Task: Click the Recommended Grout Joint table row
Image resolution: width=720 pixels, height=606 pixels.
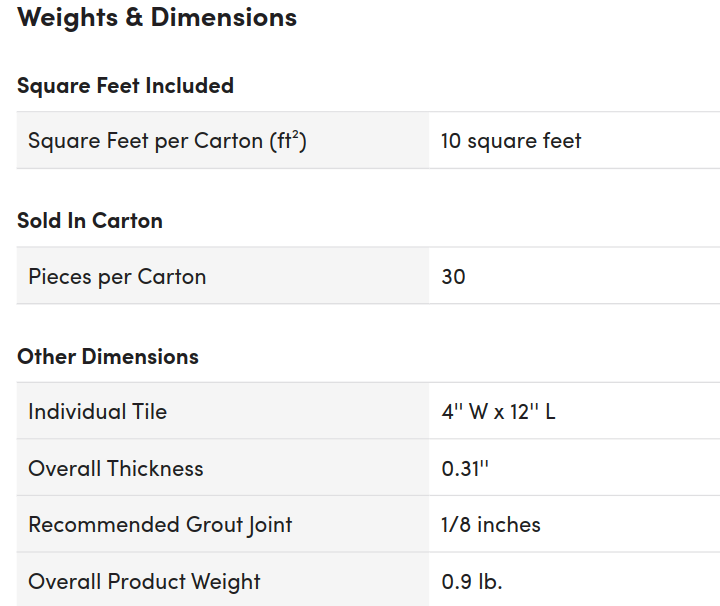Action: click(360, 525)
